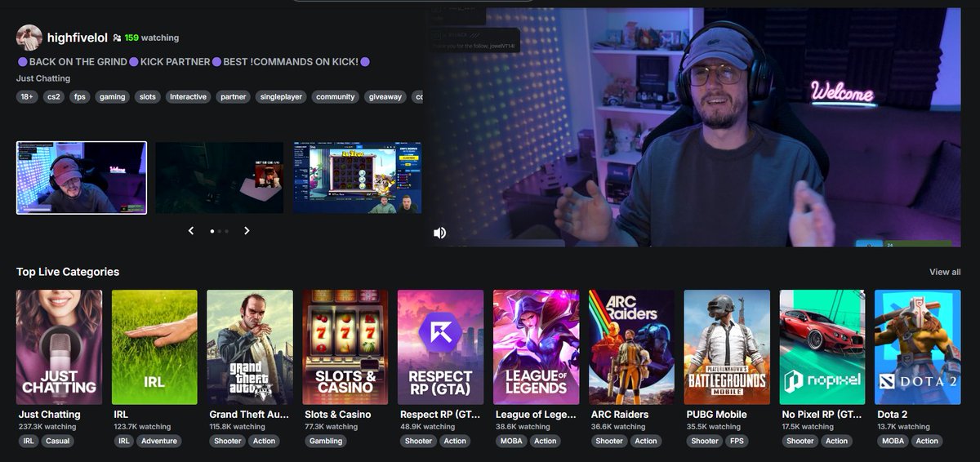
Task: Open the IRL category cover image
Action: [x=154, y=347]
